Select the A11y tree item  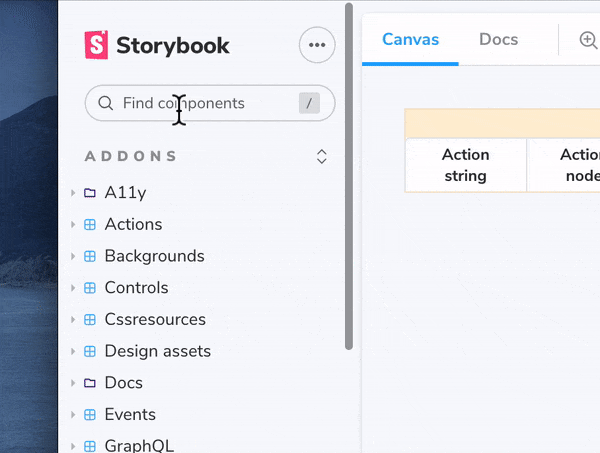coord(126,192)
